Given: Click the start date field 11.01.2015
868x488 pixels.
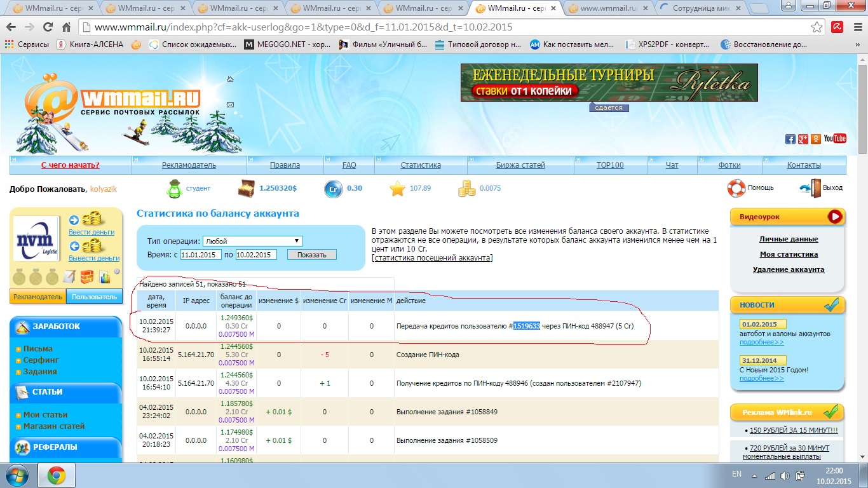Looking at the screenshot, I should click(x=201, y=255).
